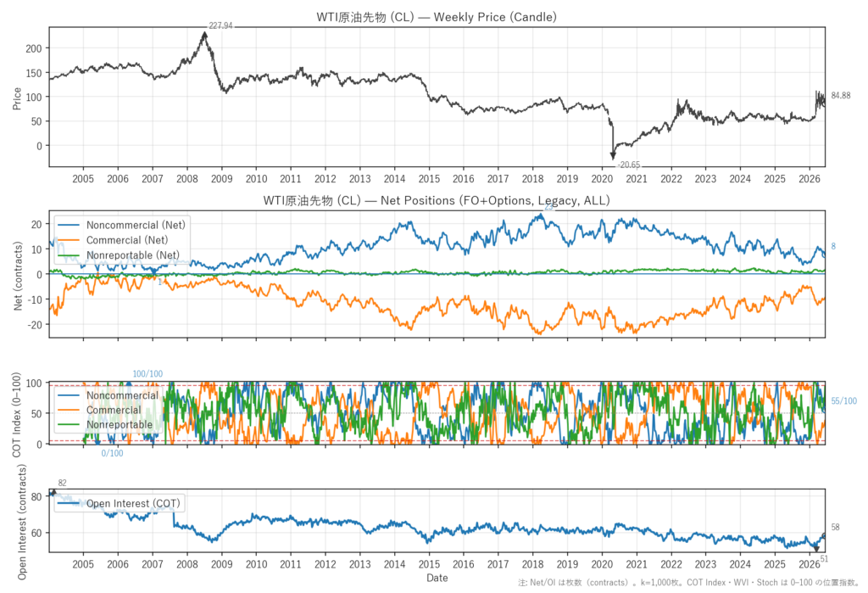Click the footnote about Net/OI contracts
The image size is (868, 593).
point(688,583)
